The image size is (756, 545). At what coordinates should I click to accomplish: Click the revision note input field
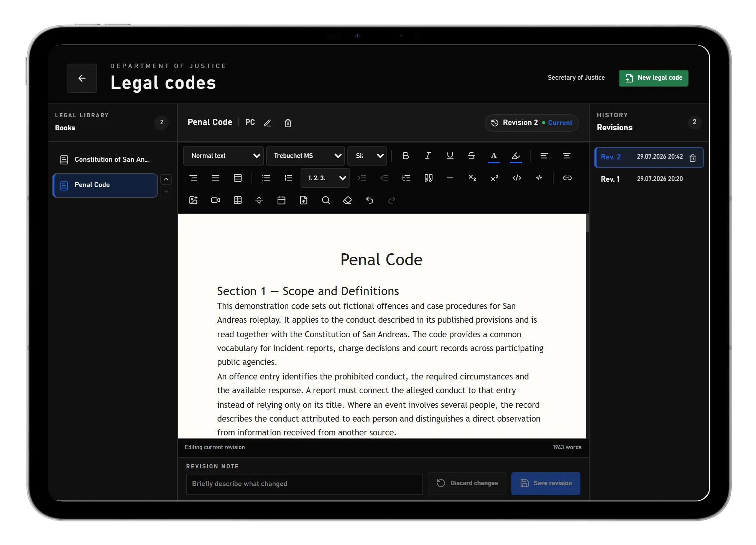(304, 484)
